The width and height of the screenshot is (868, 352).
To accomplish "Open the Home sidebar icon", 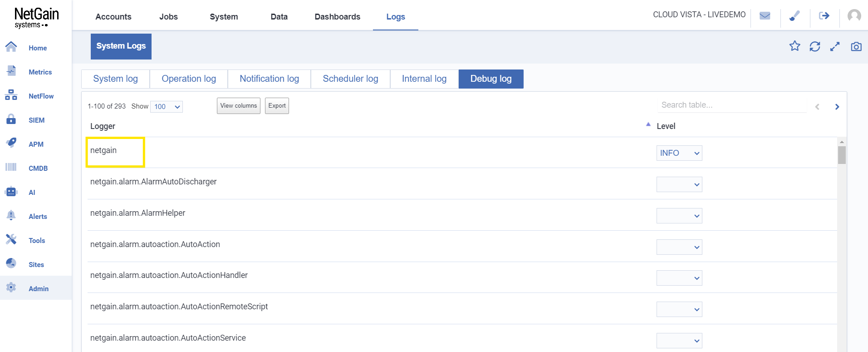I will pos(11,47).
